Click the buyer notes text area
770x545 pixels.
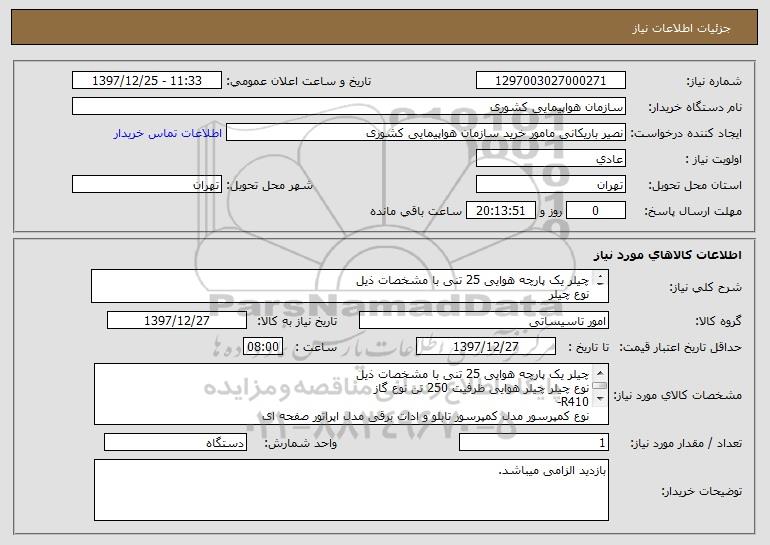[351, 490]
